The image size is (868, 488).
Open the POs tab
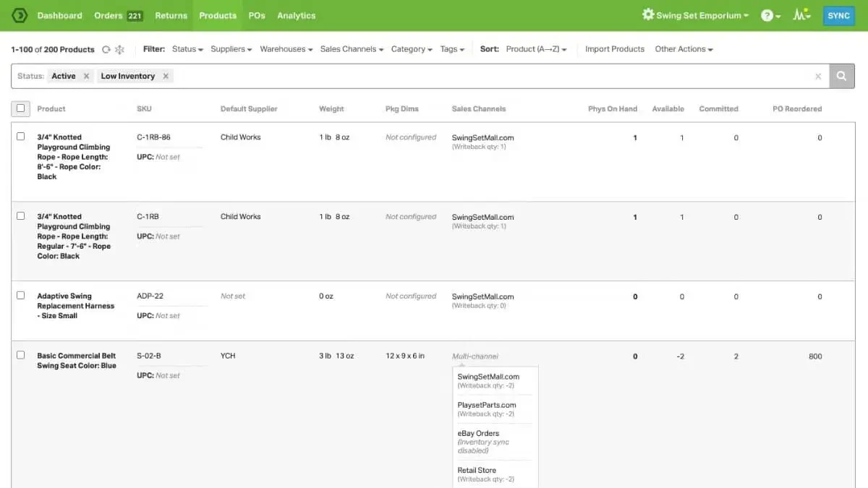tap(257, 15)
